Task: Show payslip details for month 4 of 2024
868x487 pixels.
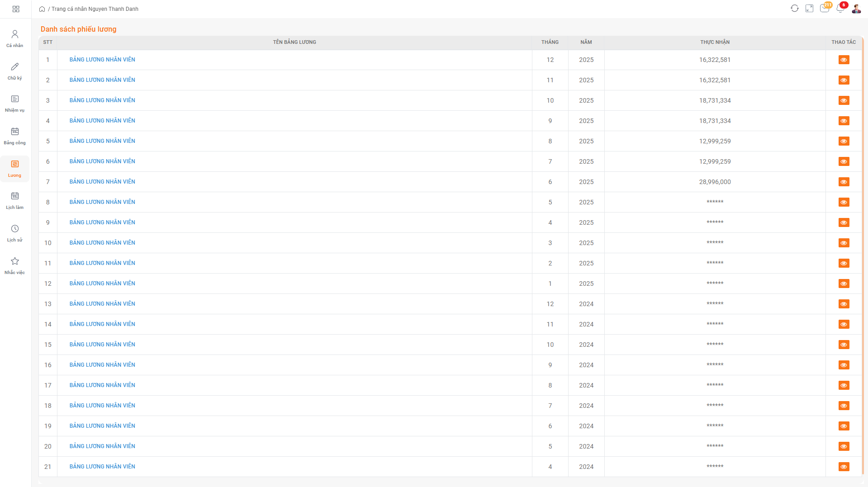Action: click(844, 467)
